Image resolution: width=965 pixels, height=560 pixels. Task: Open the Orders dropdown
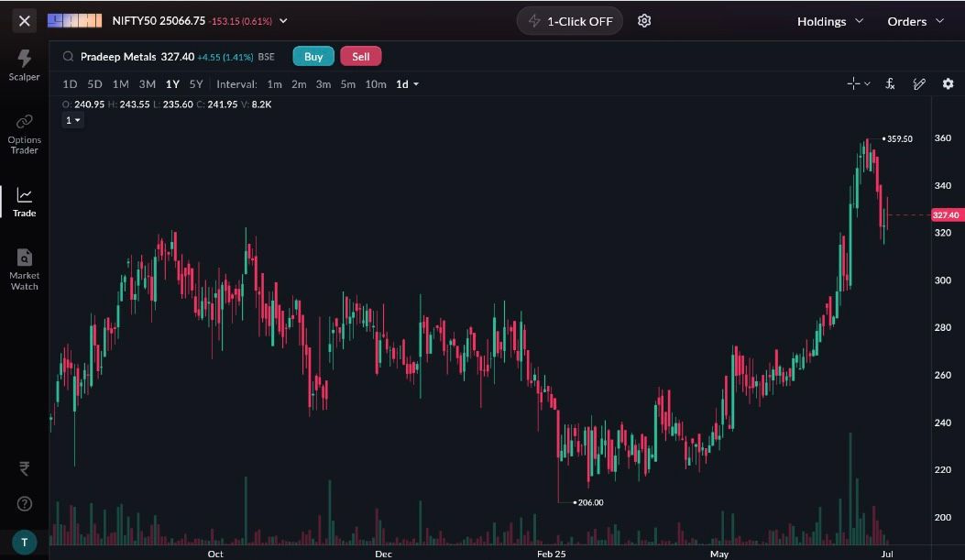[916, 22]
